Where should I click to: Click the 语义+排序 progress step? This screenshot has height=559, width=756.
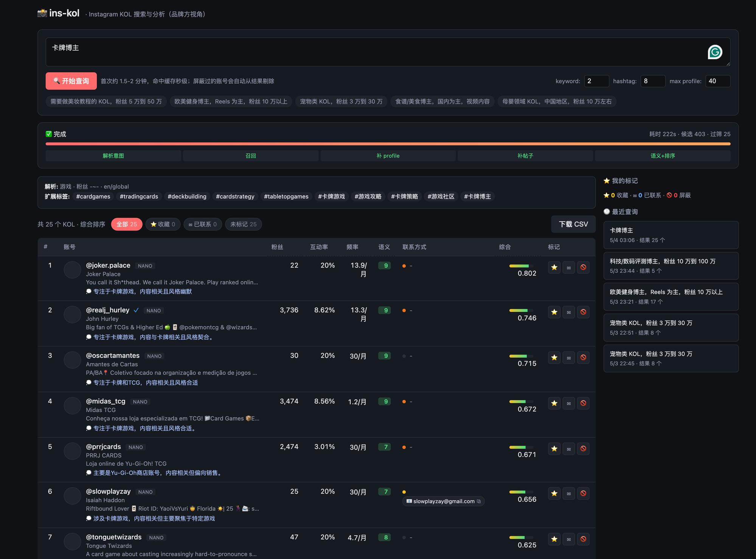pyautogui.click(x=663, y=156)
